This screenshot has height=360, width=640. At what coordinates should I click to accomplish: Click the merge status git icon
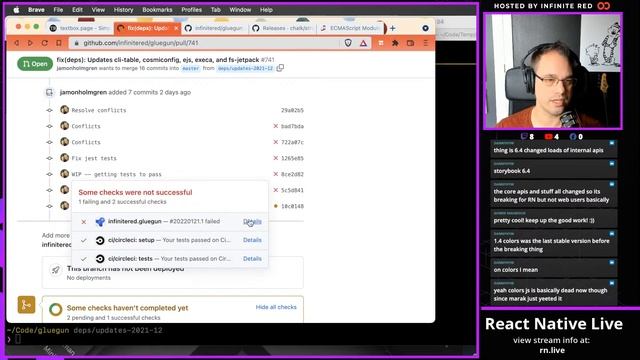tap(26, 305)
